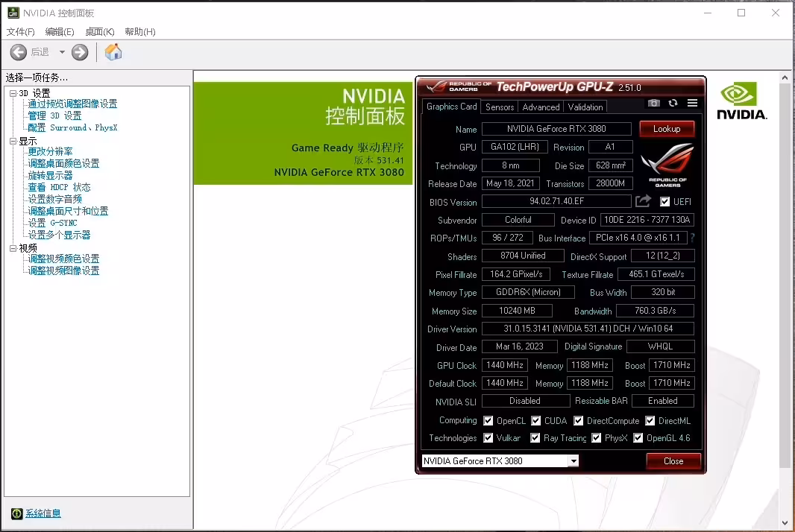Open the GPU selection dropdown in GPU-Z
This screenshot has height=532, width=795.
point(574,461)
